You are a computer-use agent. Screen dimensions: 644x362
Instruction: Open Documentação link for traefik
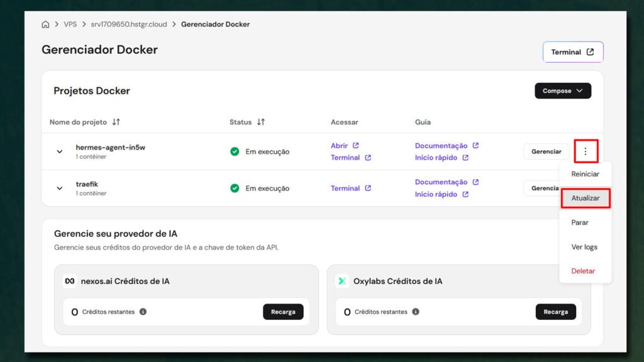[x=441, y=182]
